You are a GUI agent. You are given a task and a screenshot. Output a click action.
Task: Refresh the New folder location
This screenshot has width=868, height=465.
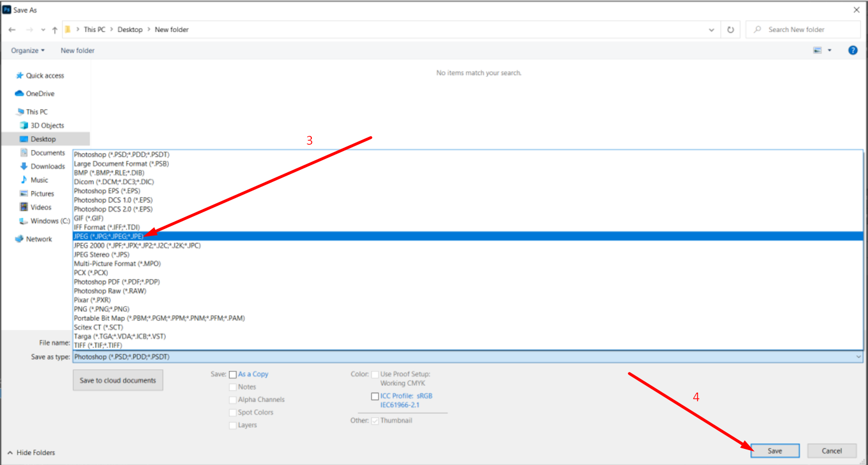click(x=730, y=30)
